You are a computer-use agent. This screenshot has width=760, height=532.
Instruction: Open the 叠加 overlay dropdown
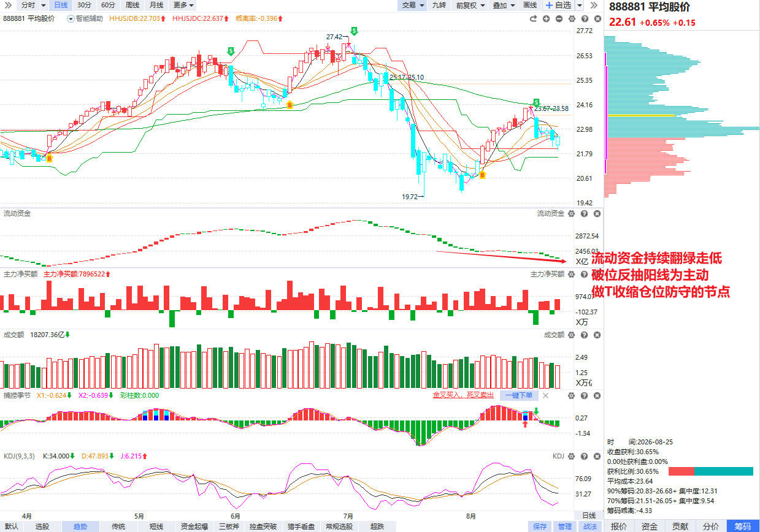click(503, 5)
